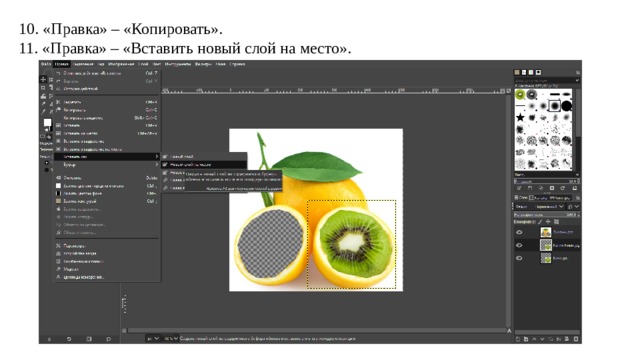Click the delete brush icon

pos(552,188)
